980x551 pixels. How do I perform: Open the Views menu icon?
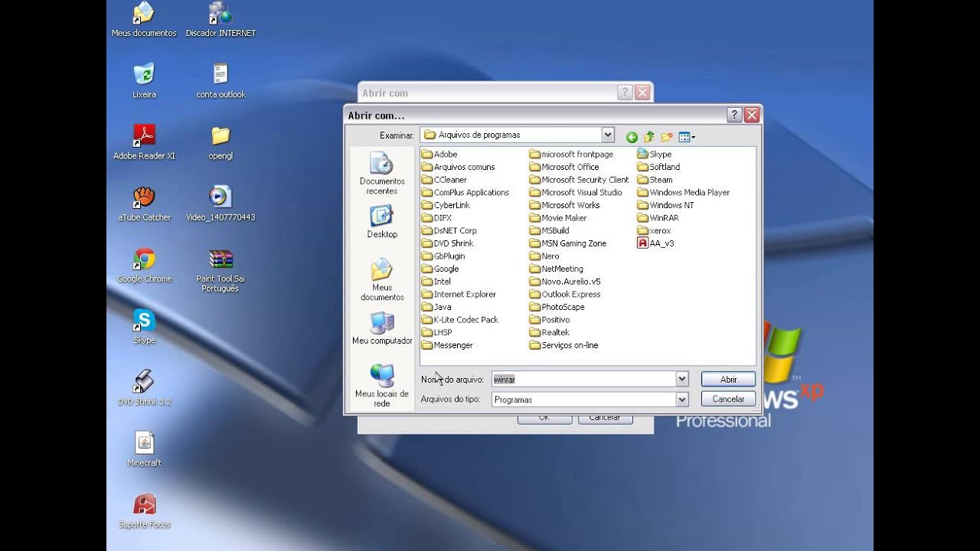pos(687,137)
